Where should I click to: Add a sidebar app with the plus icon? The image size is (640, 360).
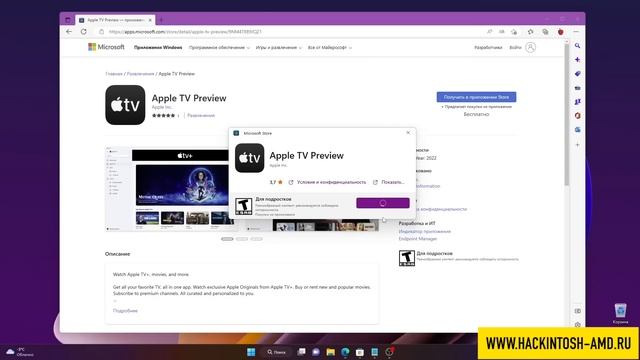(x=578, y=144)
